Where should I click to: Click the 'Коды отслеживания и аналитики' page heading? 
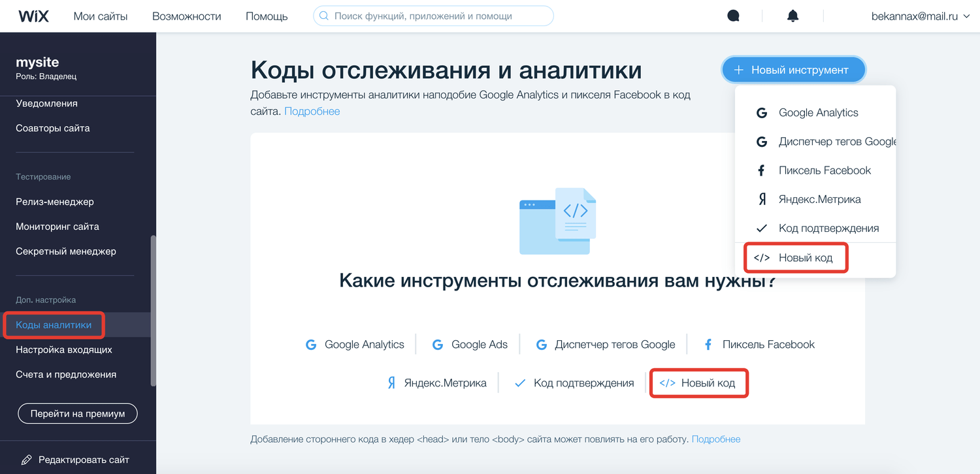[446, 71]
